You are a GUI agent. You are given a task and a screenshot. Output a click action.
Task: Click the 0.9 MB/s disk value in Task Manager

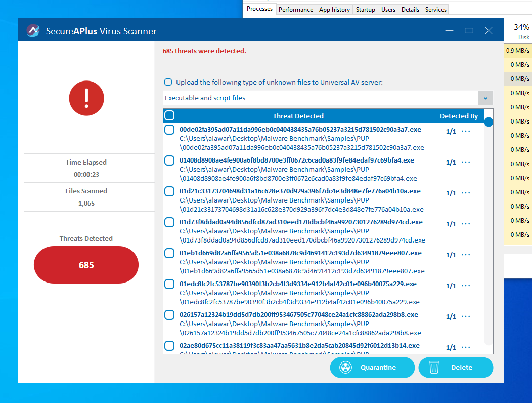pyautogui.click(x=518, y=50)
